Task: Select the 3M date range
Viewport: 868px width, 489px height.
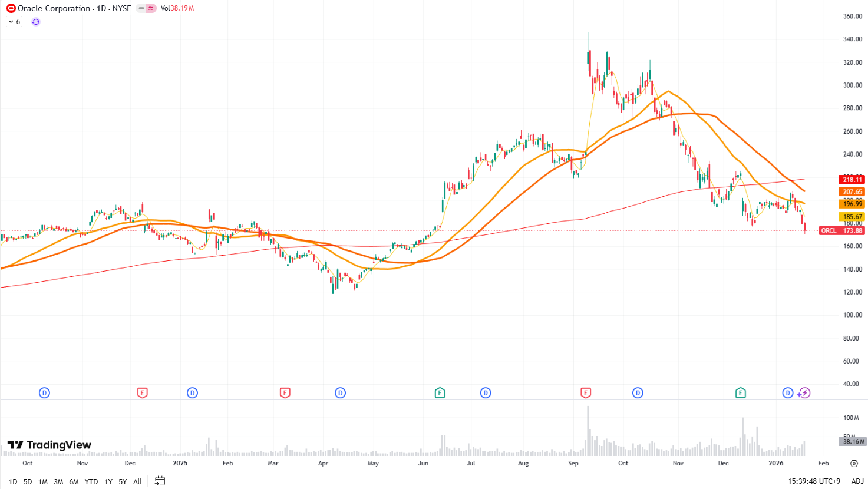Action: tap(58, 481)
